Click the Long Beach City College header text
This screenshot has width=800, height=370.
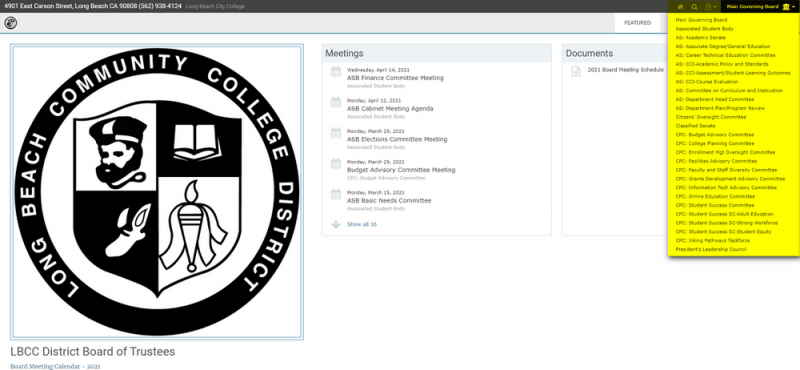[215, 7]
